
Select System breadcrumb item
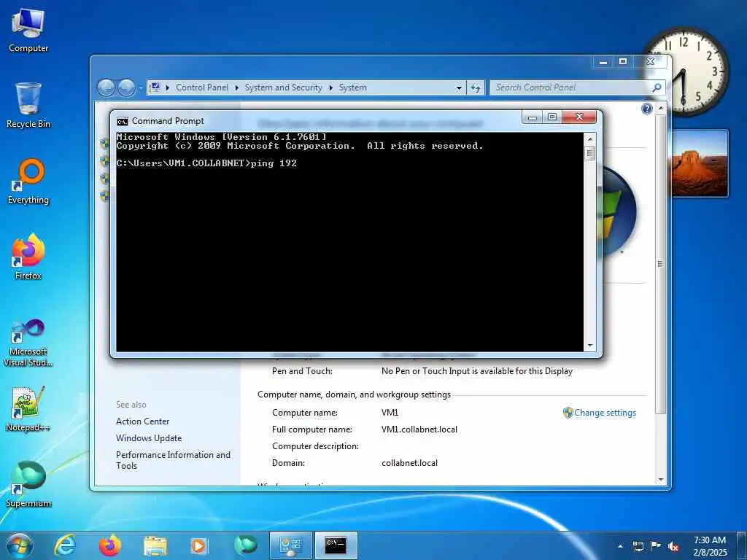pos(352,87)
